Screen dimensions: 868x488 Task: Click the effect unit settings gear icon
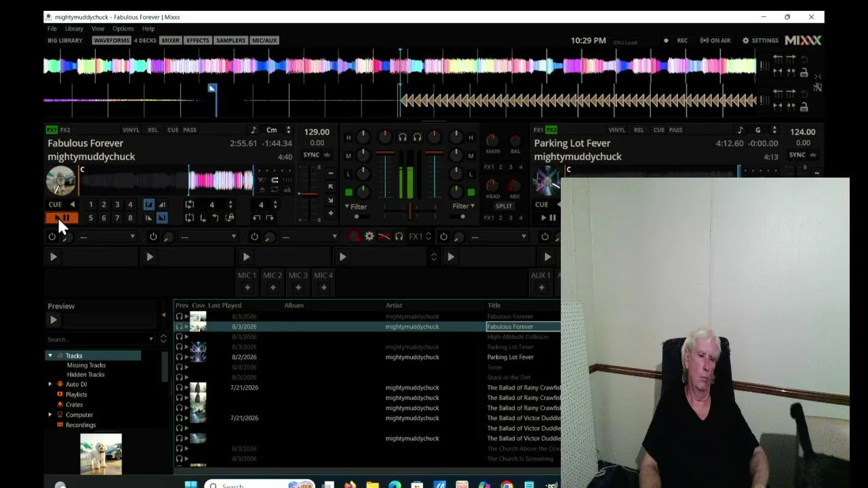point(369,237)
